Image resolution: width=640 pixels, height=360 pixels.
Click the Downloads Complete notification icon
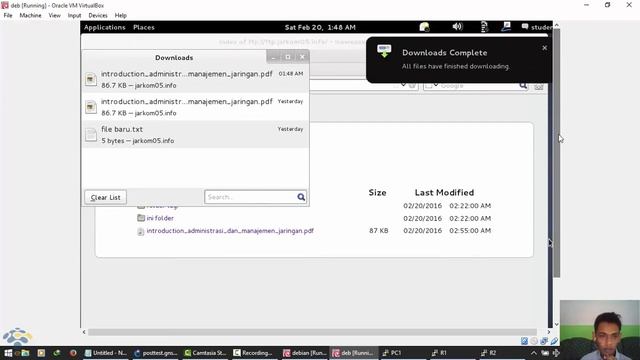coord(384,52)
